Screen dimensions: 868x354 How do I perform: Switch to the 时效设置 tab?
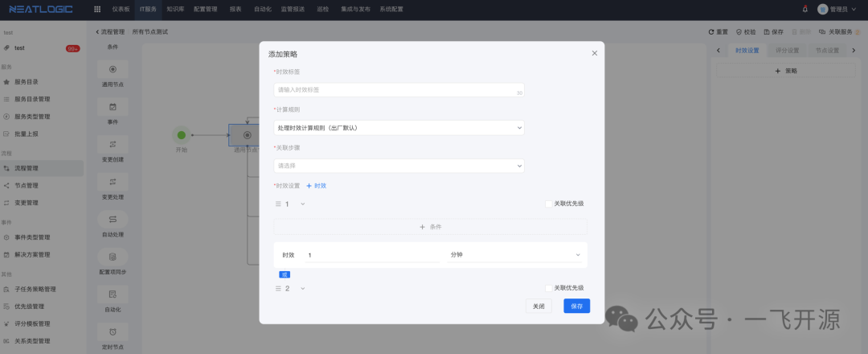pyautogui.click(x=747, y=51)
